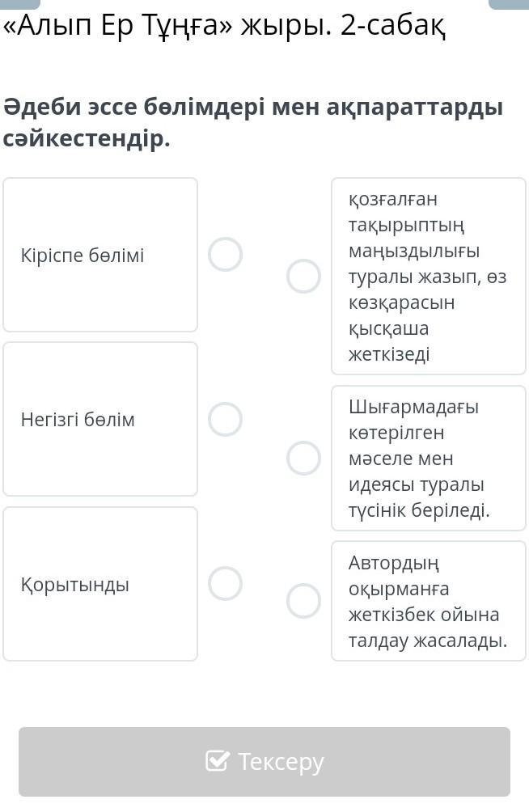Select the radio circle beside Кіріспе бөлімі
This screenshot has height=812, width=529.
coord(225,254)
